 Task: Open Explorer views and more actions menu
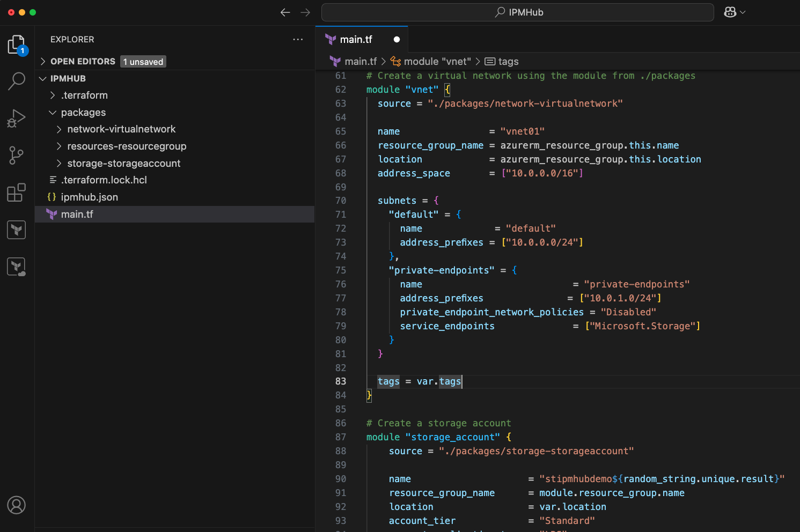point(298,39)
